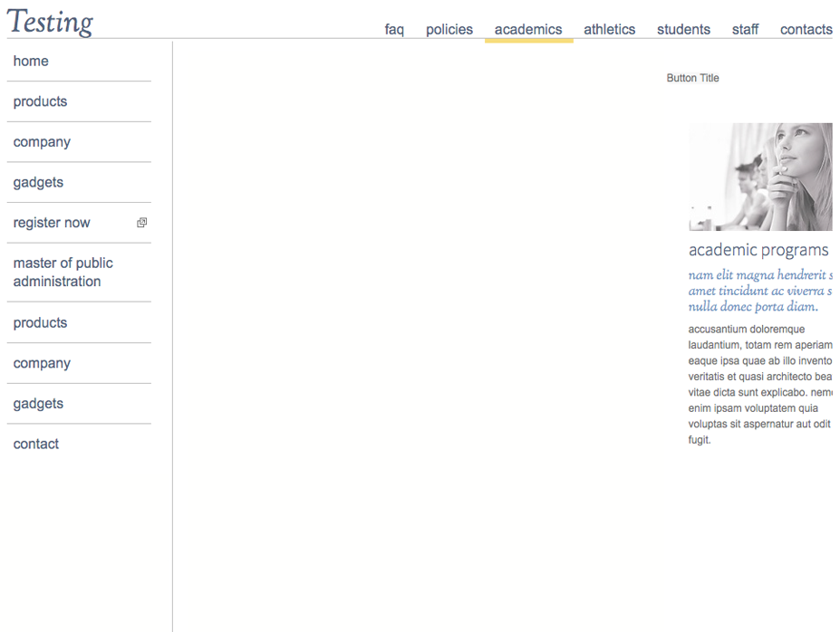The image size is (840, 632).
Task: Open the products link just below home
Action: 40,101
